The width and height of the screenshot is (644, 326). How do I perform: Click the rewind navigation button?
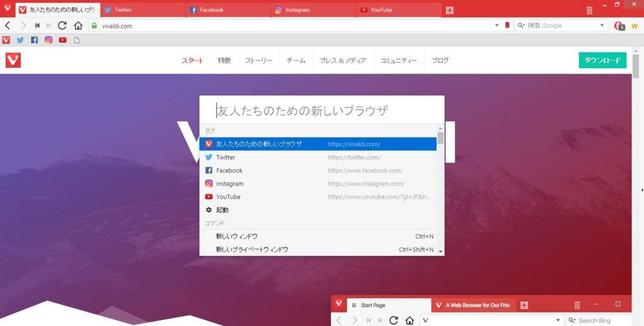pos(37,25)
